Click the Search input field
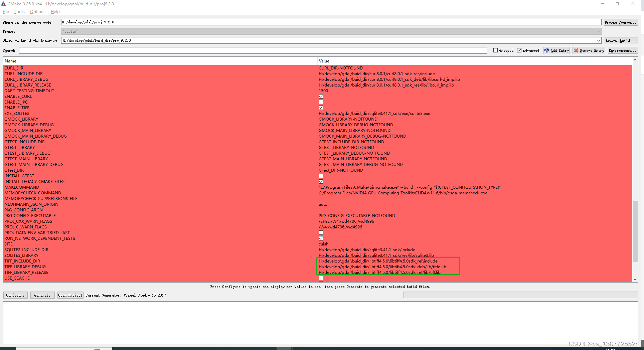 point(253,50)
